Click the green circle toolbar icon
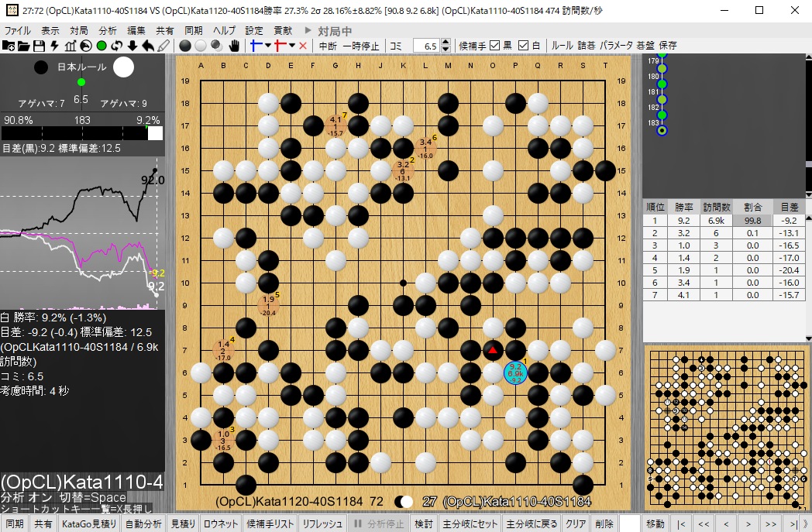The height and width of the screenshot is (532, 812). coord(101,46)
